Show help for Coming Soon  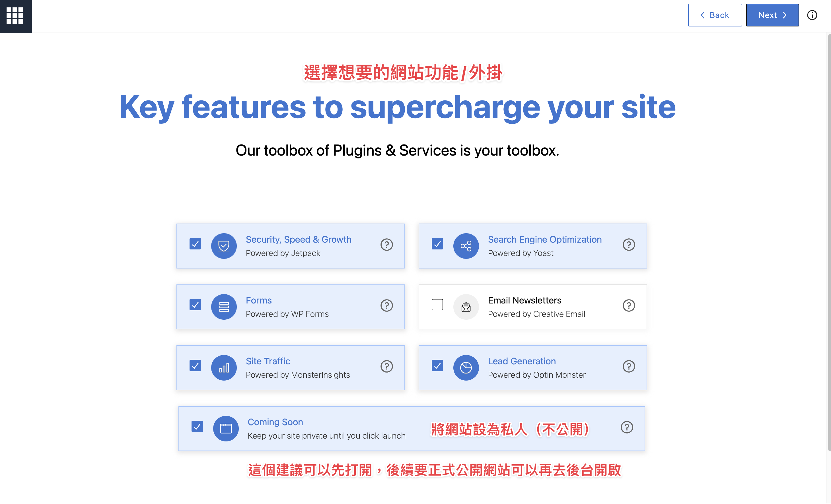[x=627, y=427]
